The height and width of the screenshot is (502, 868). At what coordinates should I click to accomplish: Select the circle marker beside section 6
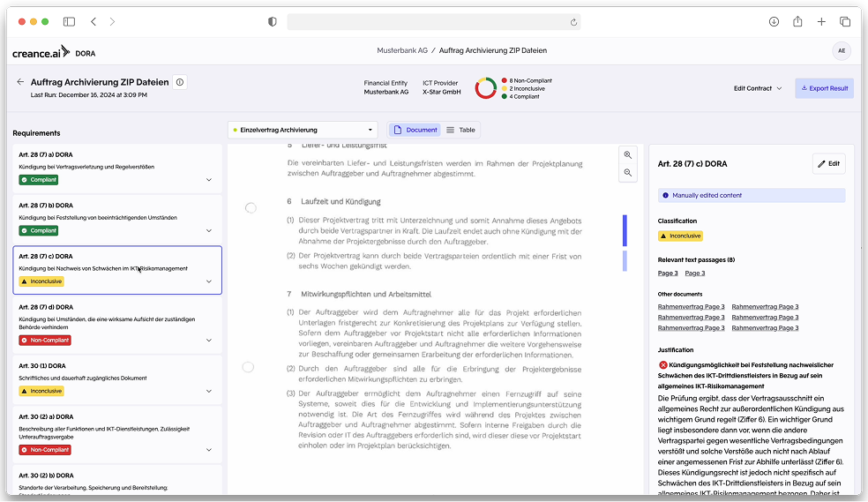251,208
